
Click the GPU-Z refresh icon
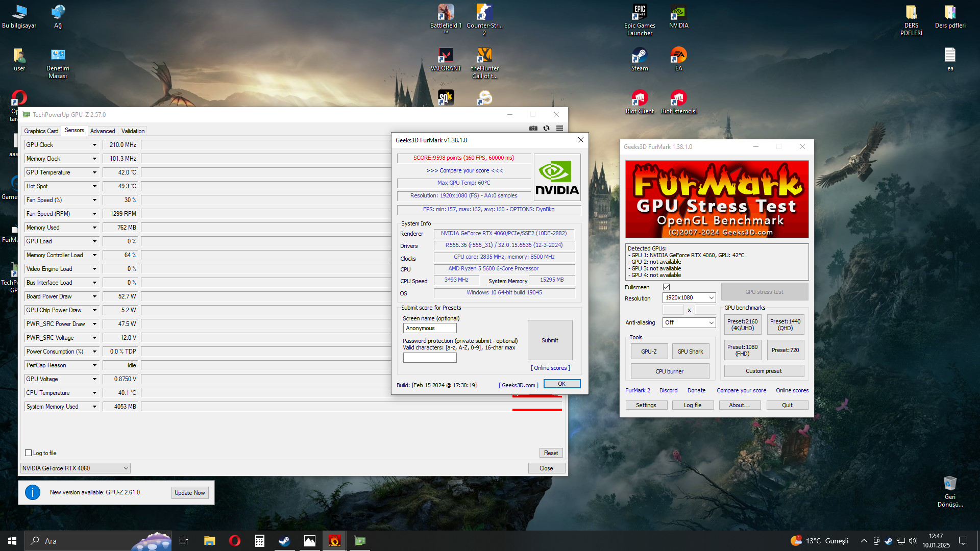point(546,128)
